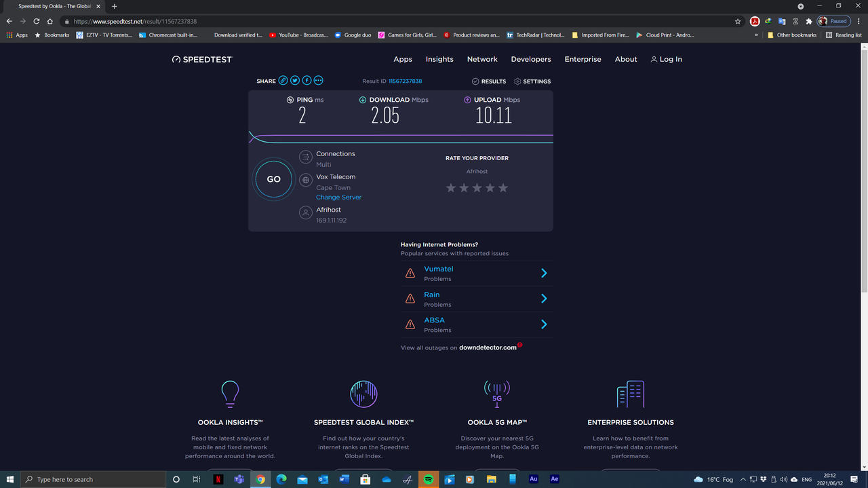Open more share options icon
The image size is (868, 488).
(319, 81)
